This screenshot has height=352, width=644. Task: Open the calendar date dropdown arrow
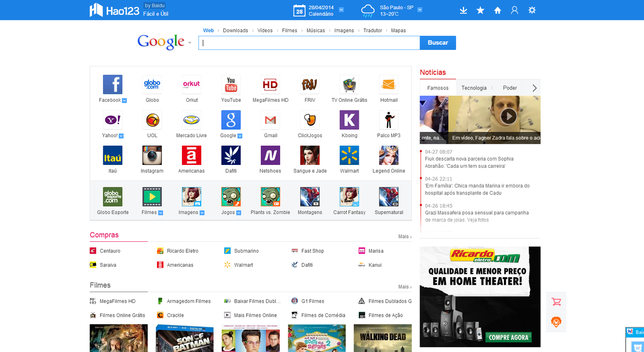tap(341, 9)
